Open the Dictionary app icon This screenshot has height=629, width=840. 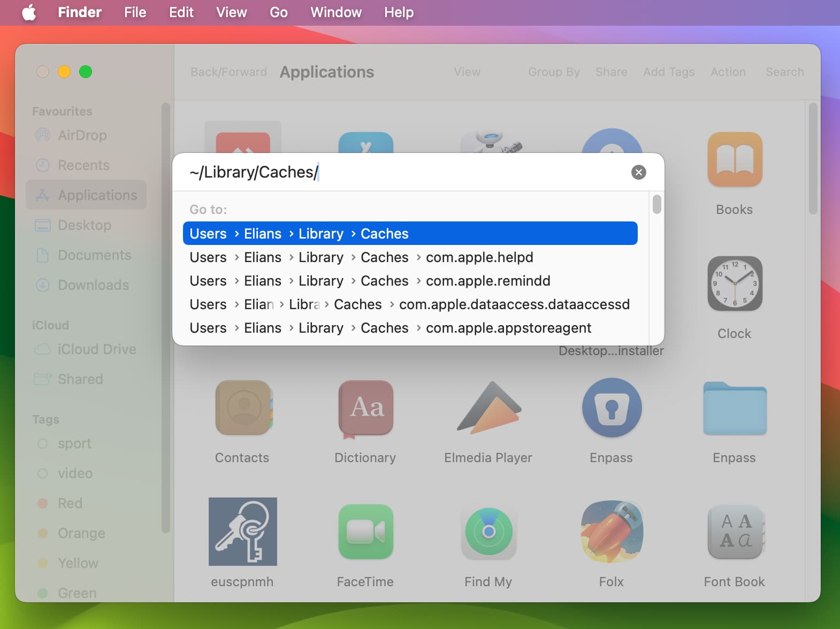(366, 409)
